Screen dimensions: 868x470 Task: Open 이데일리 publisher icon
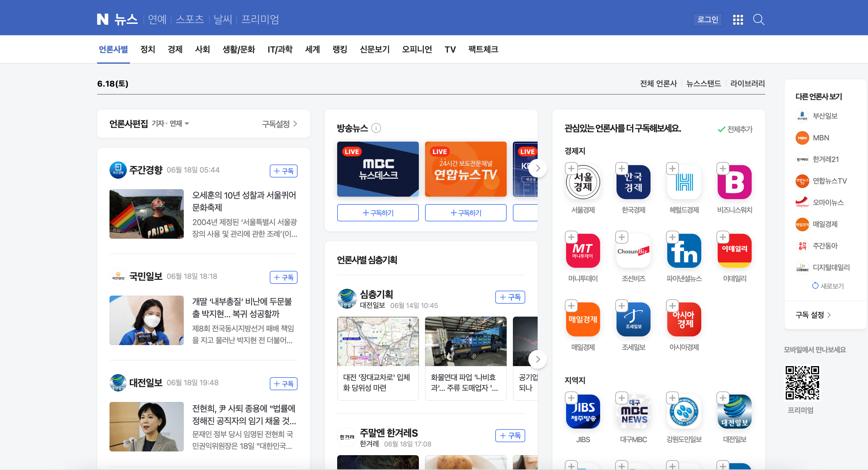pyautogui.click(x=735, y=251)
